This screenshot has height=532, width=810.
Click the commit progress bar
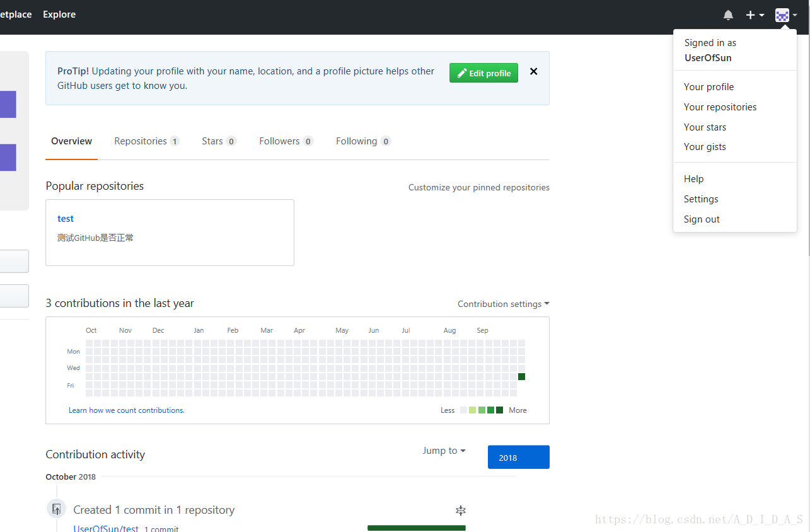417,528
